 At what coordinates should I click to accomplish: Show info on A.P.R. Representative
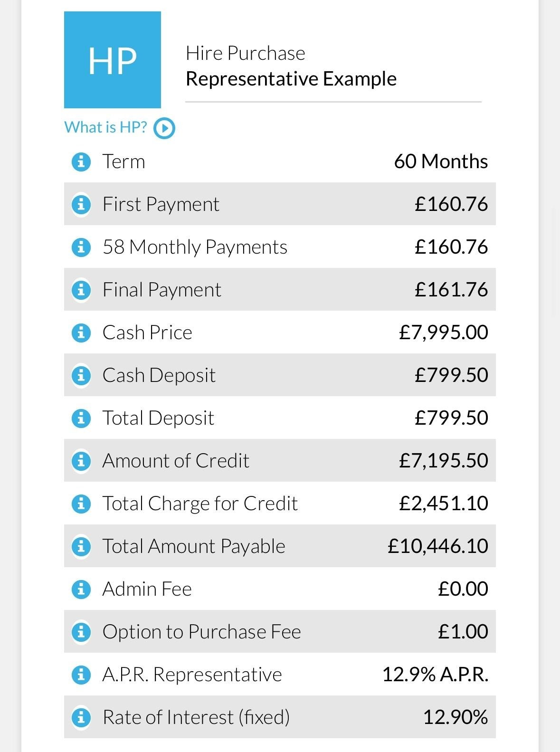point(81,675)
